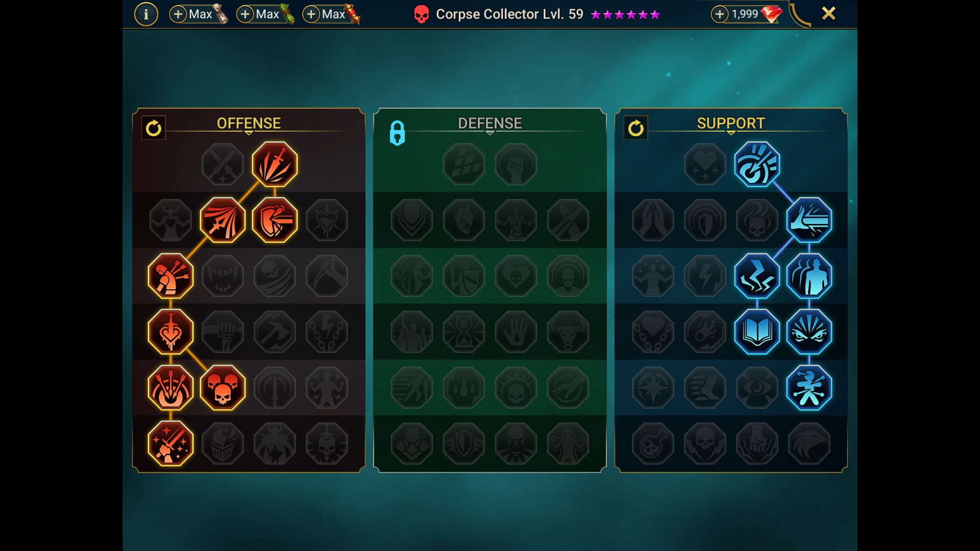Unlock the Defense tree padlock

tap(397, 133)
